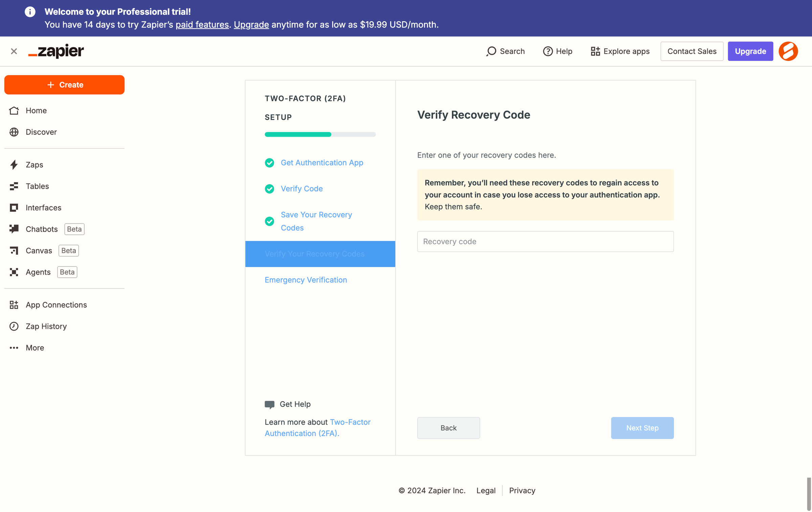Click the Chatbots icon in sidebar
Viewport: 812px width, 512px height.
14,229
